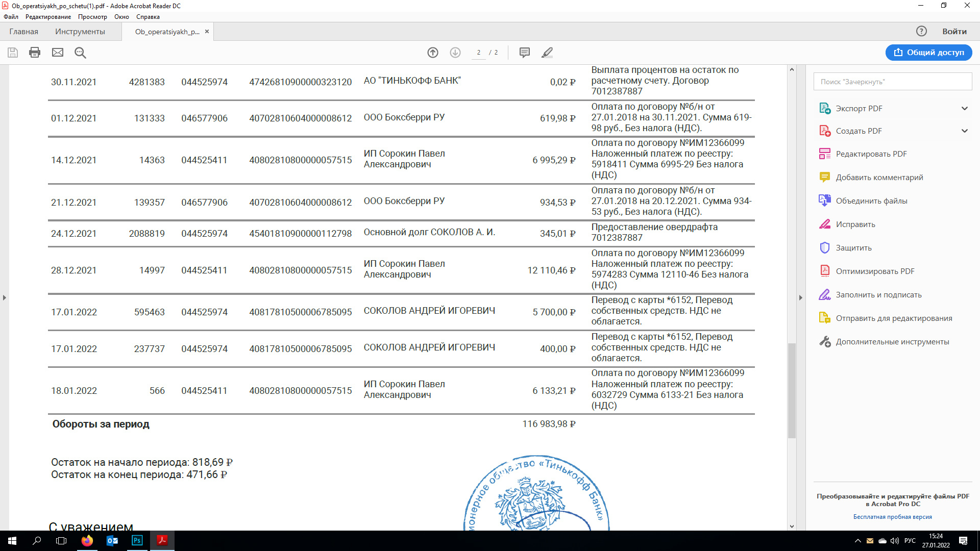The image size is (980, 551).
Task: Expand the Export PDF section chevron
Action: (x=964, y=108)
